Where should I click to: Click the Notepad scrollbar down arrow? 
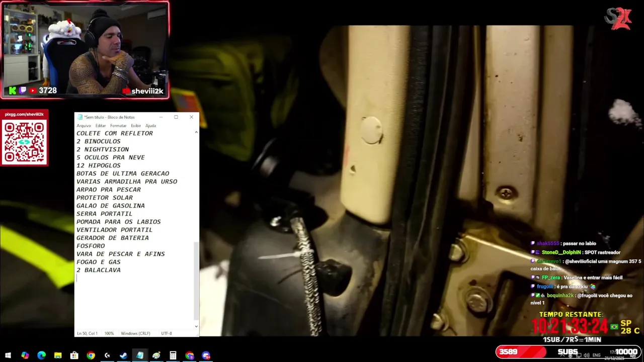[x=196, y=326]
